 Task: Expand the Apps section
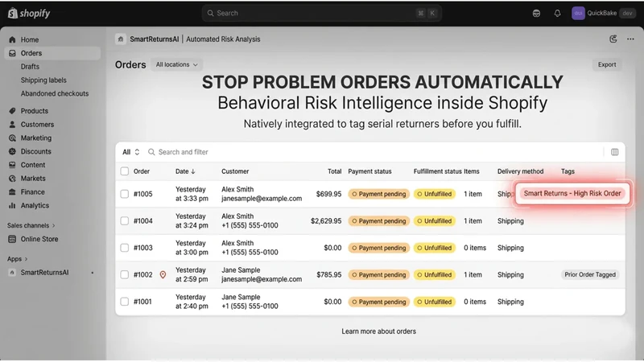click(x=17, y=259)
